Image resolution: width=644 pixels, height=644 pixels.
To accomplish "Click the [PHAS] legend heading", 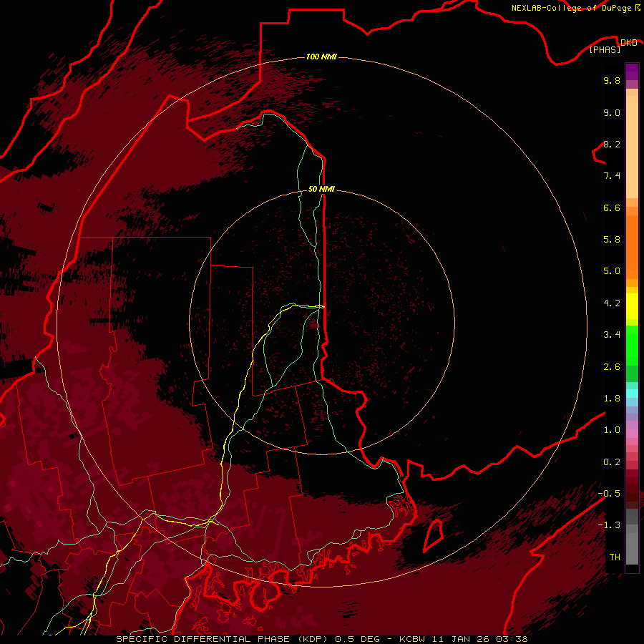I will pos(605,50).
